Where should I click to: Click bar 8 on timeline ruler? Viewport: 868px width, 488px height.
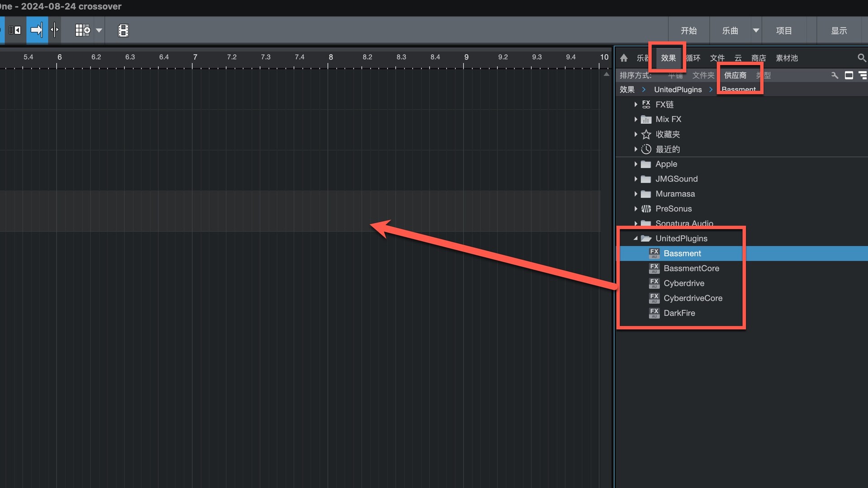click(330, 57)
